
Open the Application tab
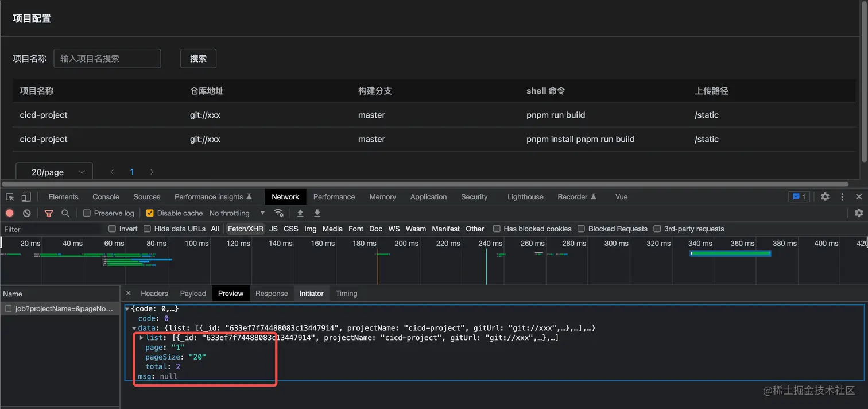click(428, 196)
